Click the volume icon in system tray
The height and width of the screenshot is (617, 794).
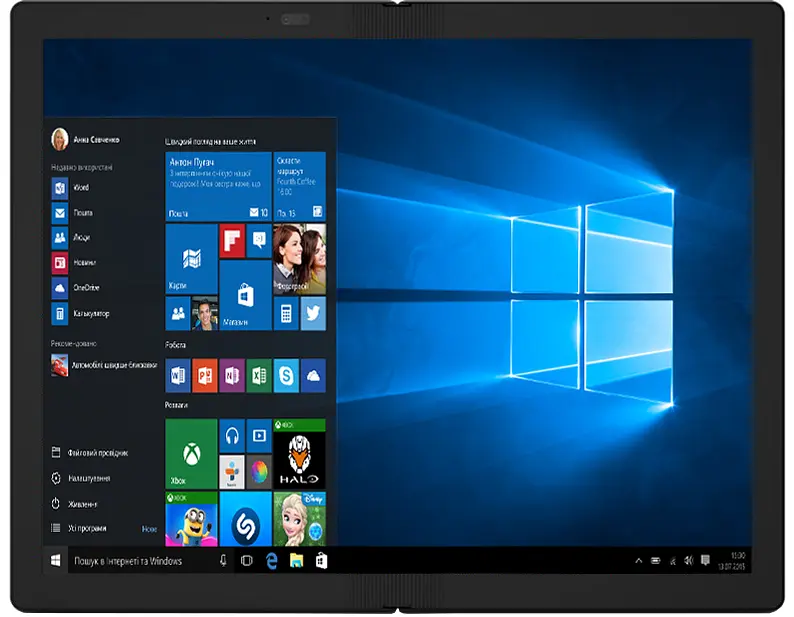coord(689,560)
